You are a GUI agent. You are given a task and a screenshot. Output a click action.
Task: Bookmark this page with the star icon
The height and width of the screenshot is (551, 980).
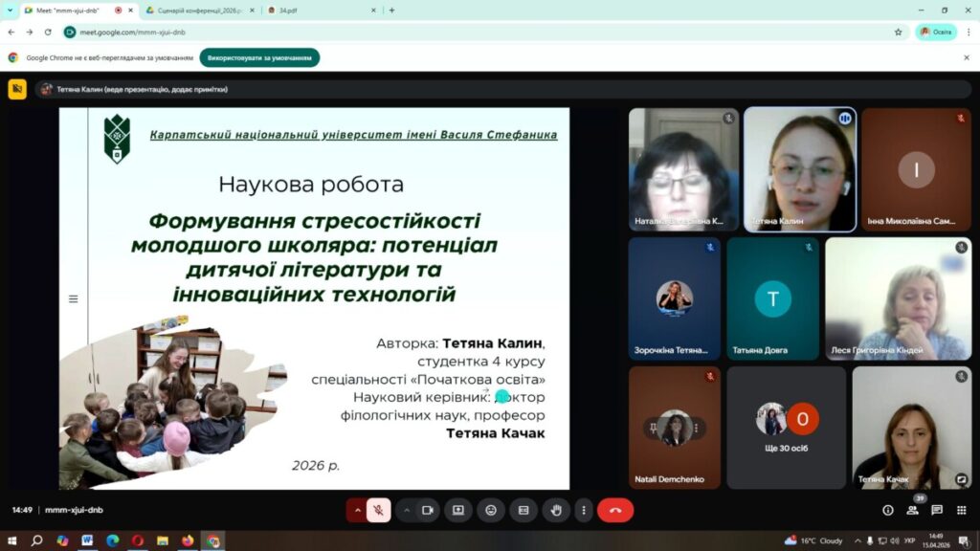click(898, 32)
